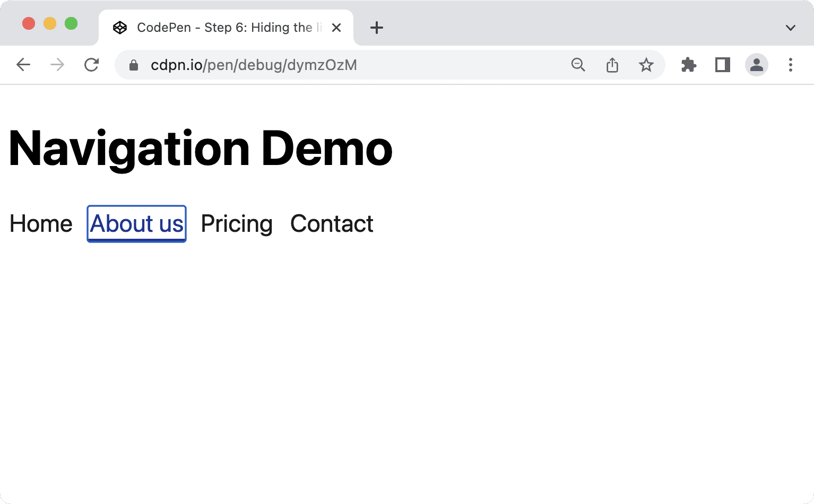Click the padlock site security icon
Viewport: 814px width, 504px height.
tap(133, 65)
